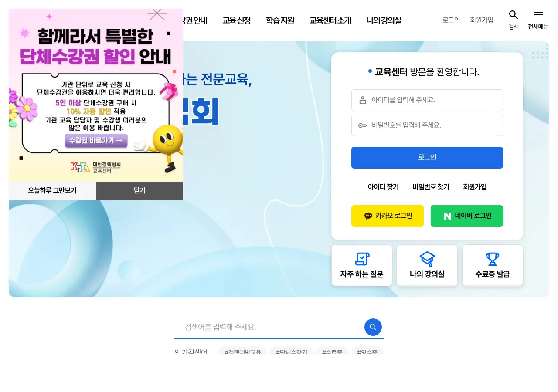Open the 교육센터소개 menu

[330, 20]
